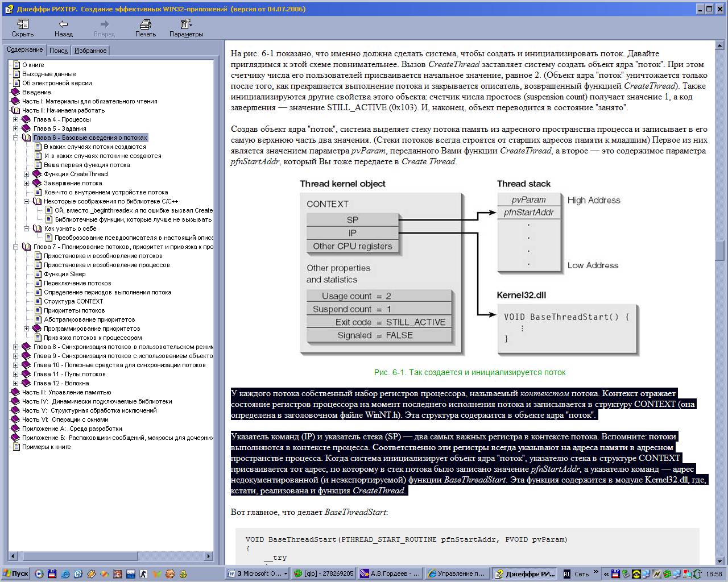Collapse Глава 6 - Базовые сведения о потоках
Screen dimensions: 728x582
click(x=16, y=138)
